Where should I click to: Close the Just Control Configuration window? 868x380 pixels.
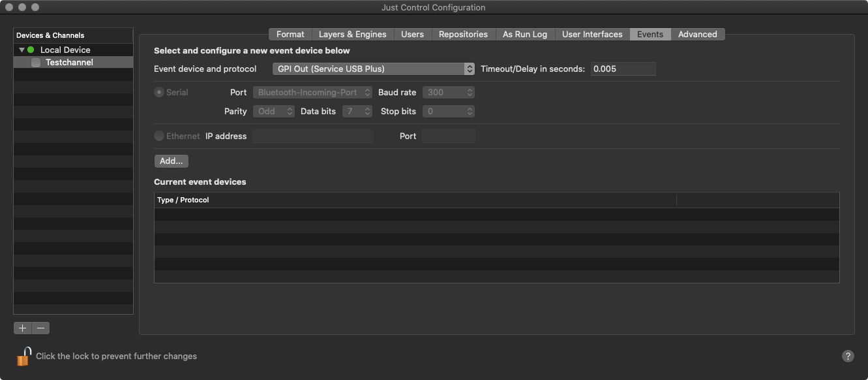click(x=9, y=7)
